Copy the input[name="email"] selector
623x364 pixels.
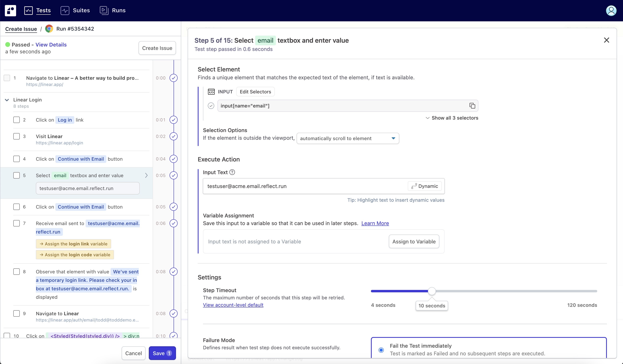click(472, 106)
